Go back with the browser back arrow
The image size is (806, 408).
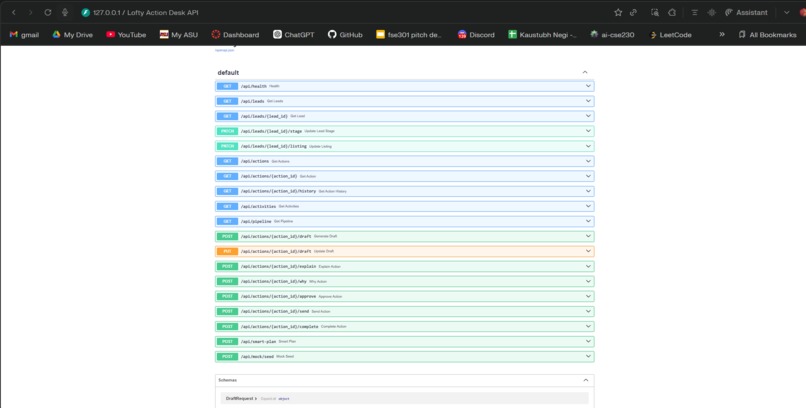[14, 12]
